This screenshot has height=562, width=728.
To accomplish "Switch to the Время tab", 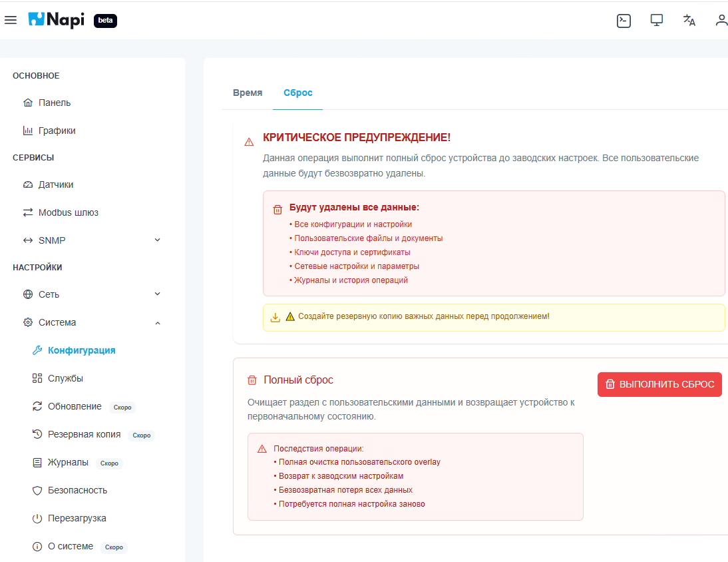I will point(248,93).
